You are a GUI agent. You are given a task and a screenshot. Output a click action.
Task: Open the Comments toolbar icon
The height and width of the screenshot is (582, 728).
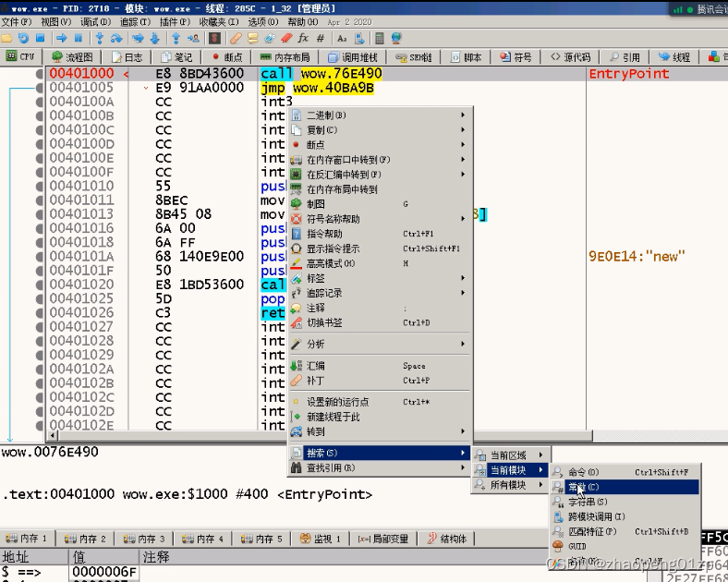pos(252,38)
